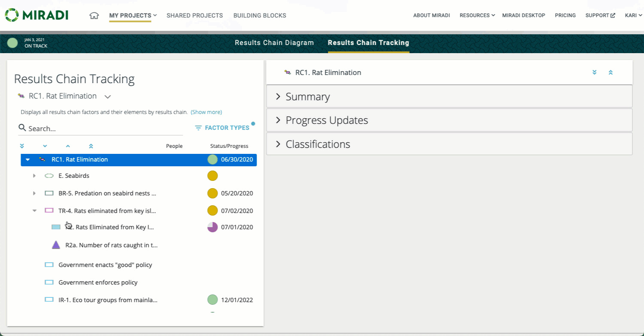Click expand-all double chevron above tree
The image size is (644, 336).
tap(22, 146)
